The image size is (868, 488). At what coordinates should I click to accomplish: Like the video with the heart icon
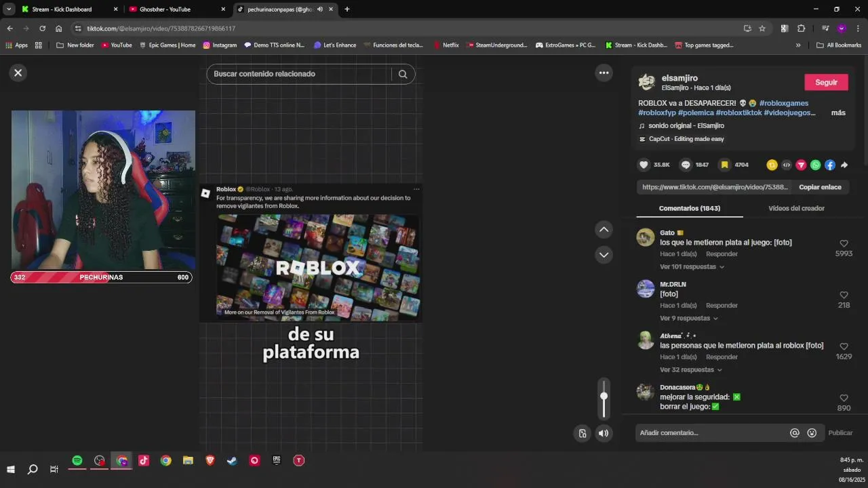click(x=644, y=165)
